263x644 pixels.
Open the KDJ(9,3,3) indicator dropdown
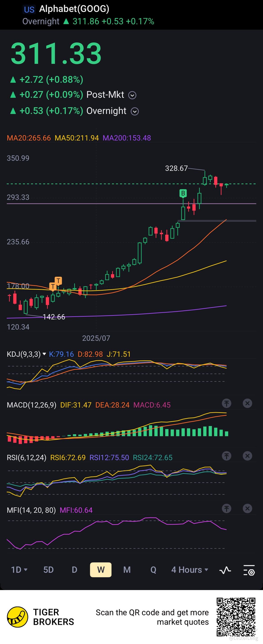click(26, 354)
